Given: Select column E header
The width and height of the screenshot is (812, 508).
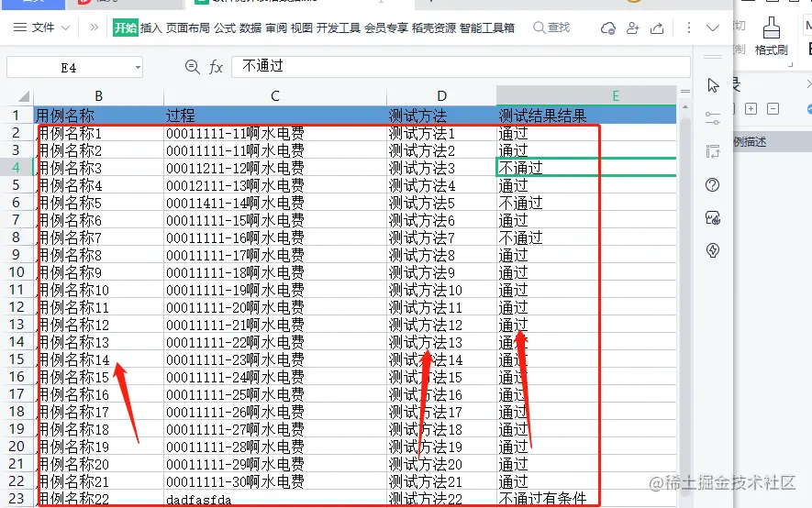Looking at the screenshot, I should point(586,95).
